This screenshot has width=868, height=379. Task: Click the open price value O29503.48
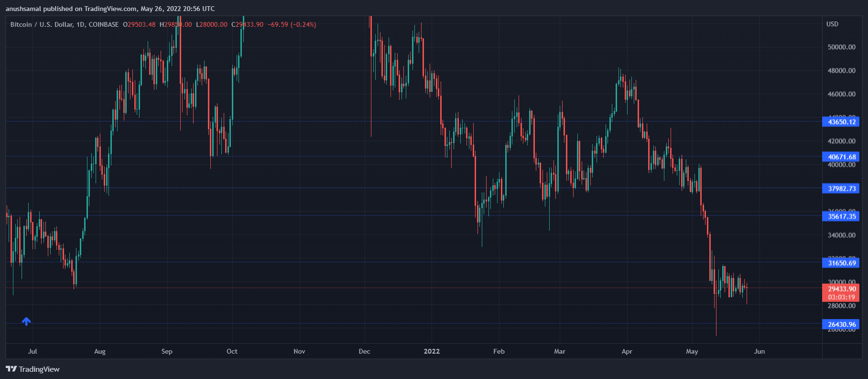[139, 24]
